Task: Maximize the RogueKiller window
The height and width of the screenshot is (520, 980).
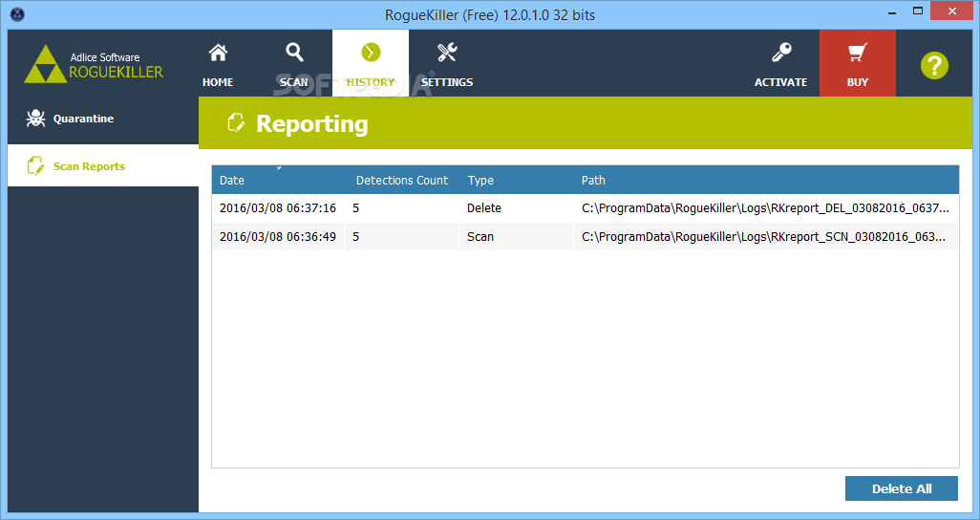Action: coord(918,11)
